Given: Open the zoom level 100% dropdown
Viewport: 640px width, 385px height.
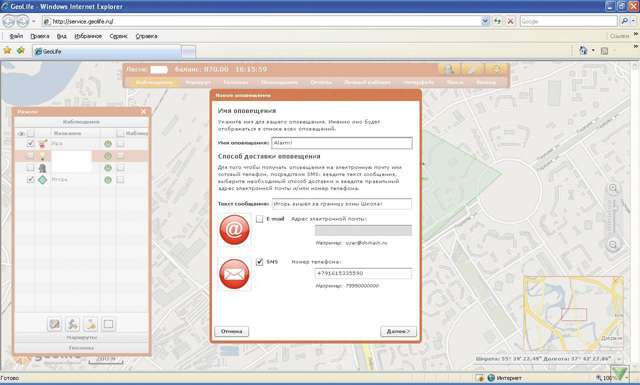Looking at the screenshot, I should click(626, 378).
